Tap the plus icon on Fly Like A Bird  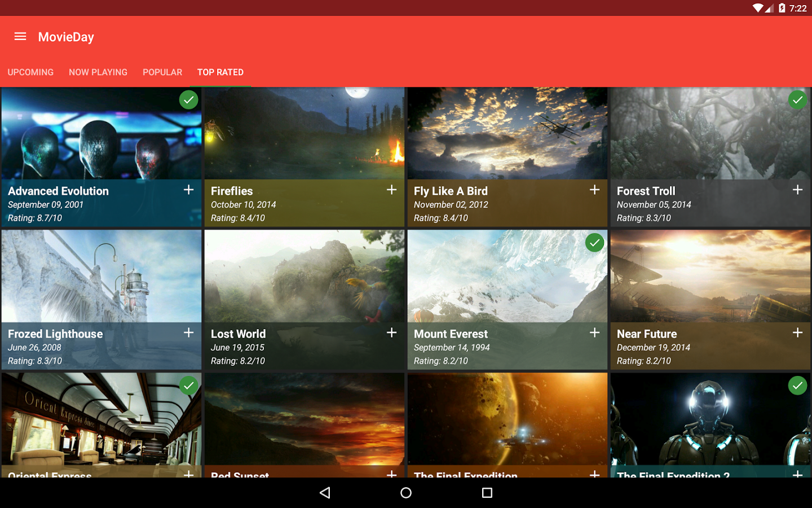pos(595,190)
